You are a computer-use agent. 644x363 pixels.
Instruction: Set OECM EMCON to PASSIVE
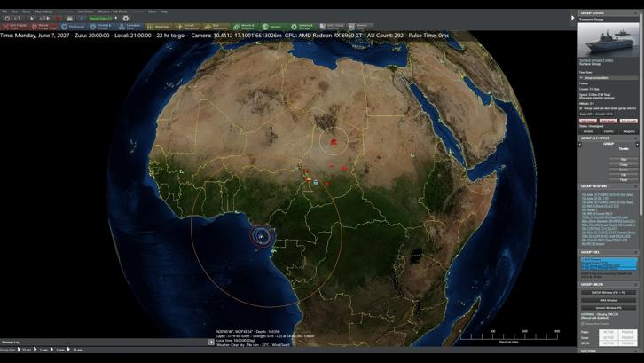[627, 343]
